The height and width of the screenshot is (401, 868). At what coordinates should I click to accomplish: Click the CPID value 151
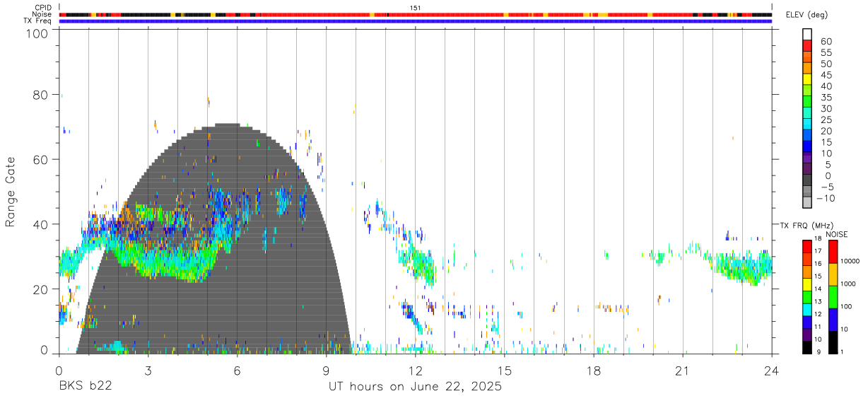point(415,7)
